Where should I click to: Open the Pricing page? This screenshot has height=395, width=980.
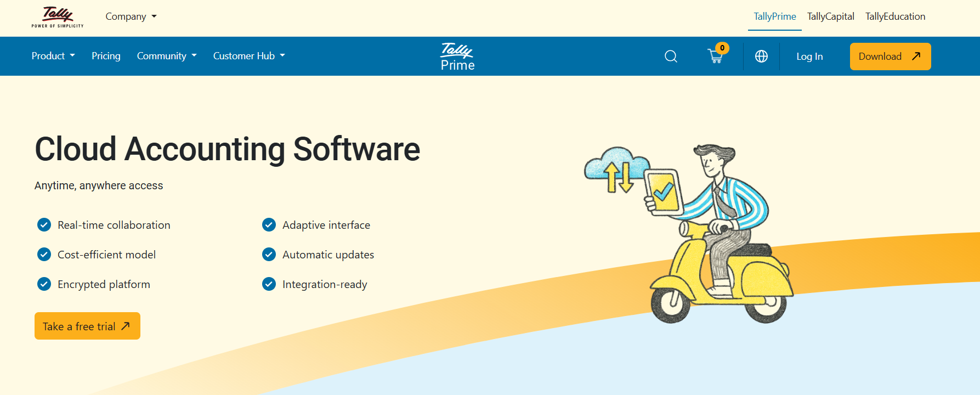pyautogui.click(x=106, y=56)
